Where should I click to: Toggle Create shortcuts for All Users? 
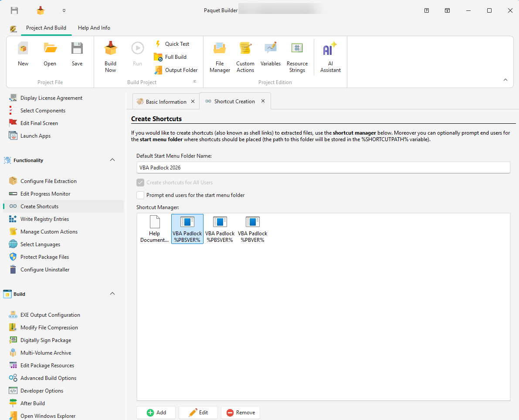click(140, 183)
